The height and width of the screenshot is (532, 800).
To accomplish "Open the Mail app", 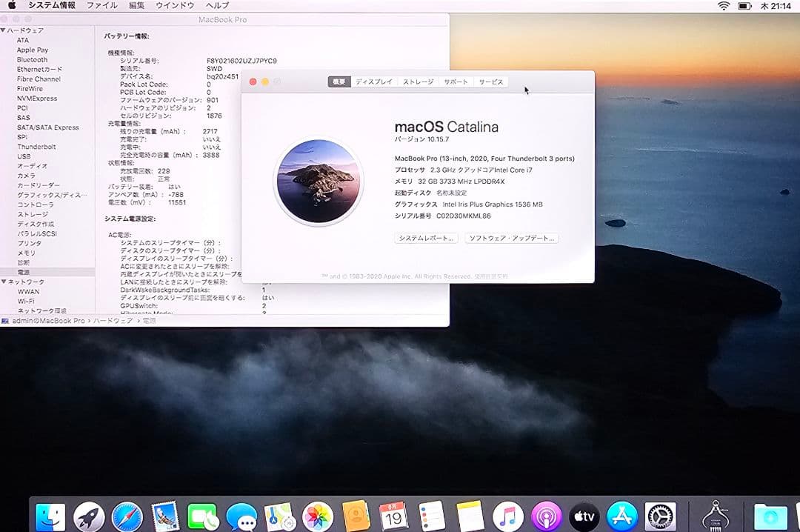I will point(165,513).
